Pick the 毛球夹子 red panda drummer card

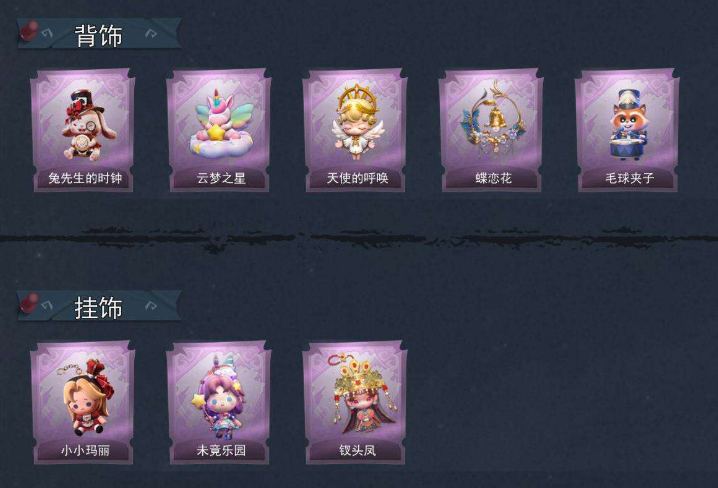627,130
